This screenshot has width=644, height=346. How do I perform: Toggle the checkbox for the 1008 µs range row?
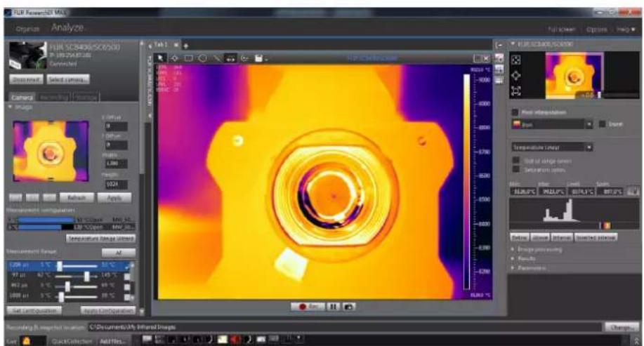[127, 297]
